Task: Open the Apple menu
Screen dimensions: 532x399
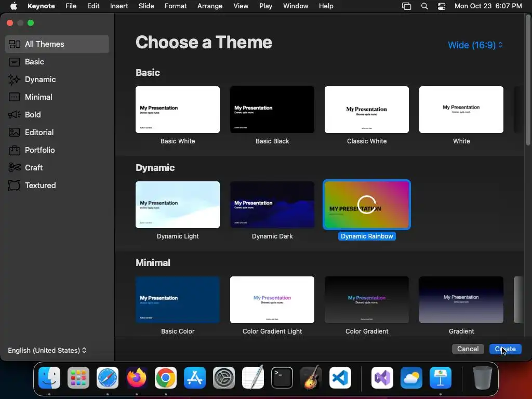Action: tap(14, 6)
